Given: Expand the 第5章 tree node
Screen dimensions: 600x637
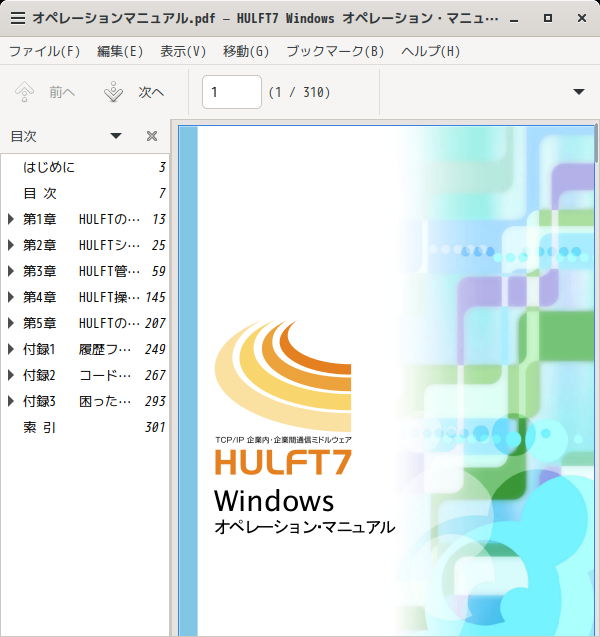Looking at the screenshot, I should click(x=11, y=323).
